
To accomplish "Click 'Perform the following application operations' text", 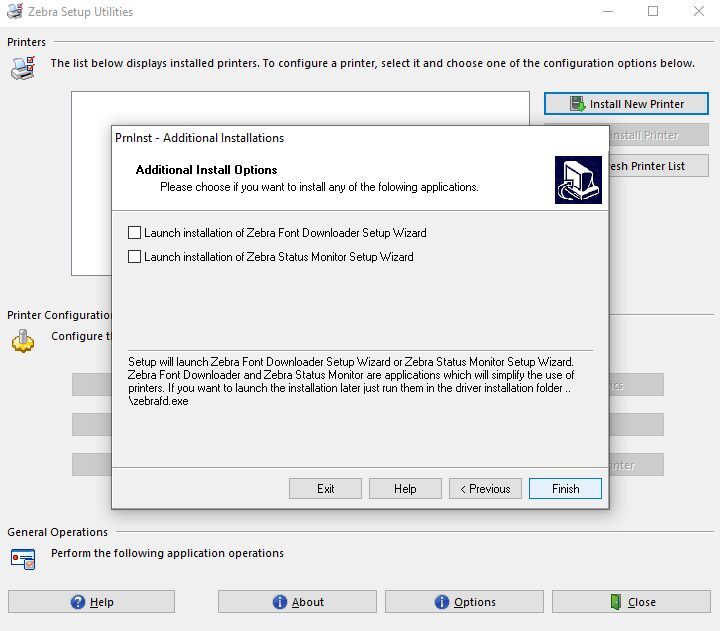I will [x=167, y=553].
